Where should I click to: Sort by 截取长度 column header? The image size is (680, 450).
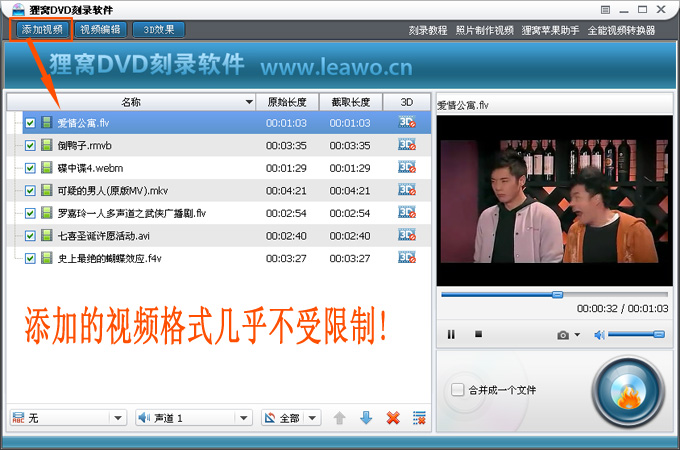(351, 102)
